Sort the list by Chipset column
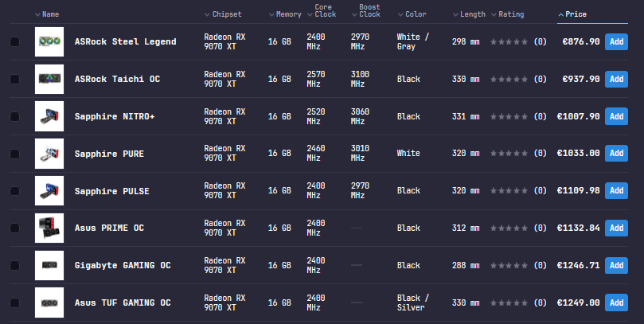Screen dimensions: 644x324 pyautogui.click(x=223, y=14)
